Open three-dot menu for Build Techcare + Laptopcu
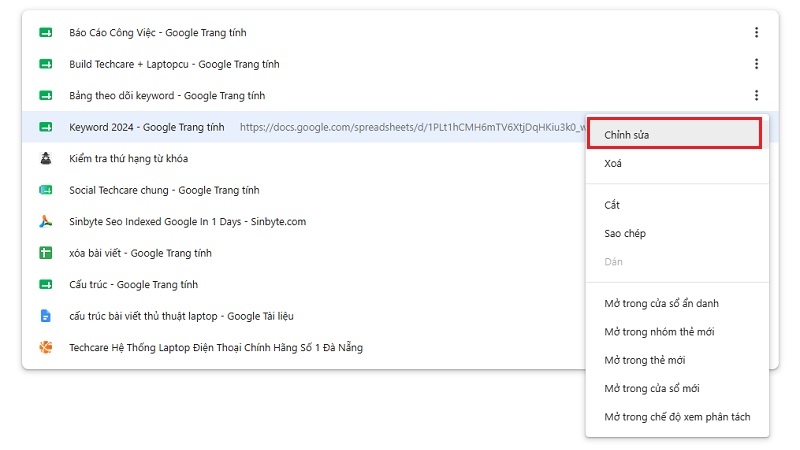 [756, 64]
